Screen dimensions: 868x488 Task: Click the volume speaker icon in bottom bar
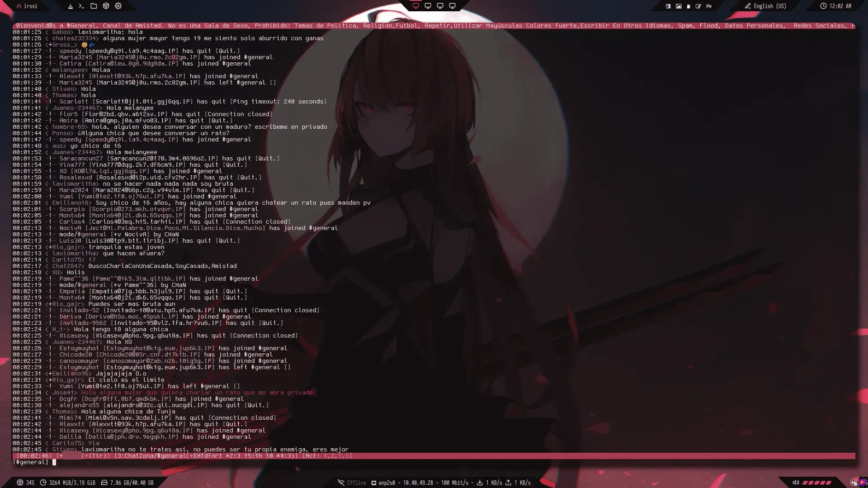(796, 483)
